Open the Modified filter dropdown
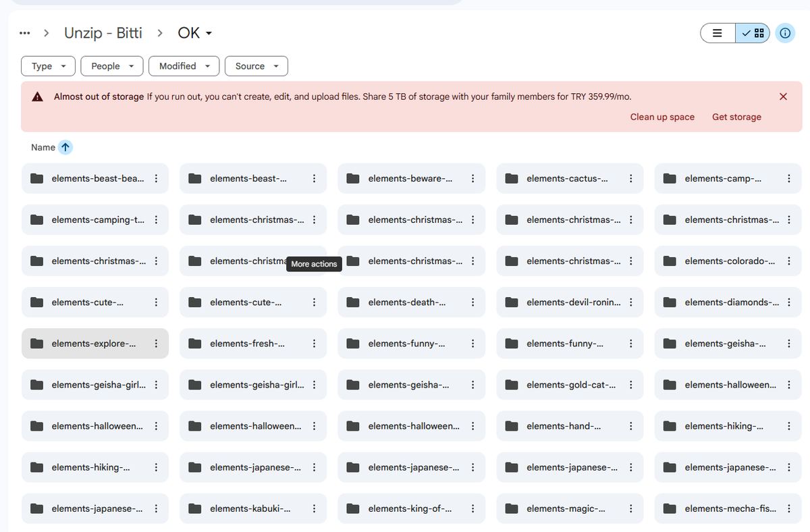810x532 pixels. click(x=184, y=66)
